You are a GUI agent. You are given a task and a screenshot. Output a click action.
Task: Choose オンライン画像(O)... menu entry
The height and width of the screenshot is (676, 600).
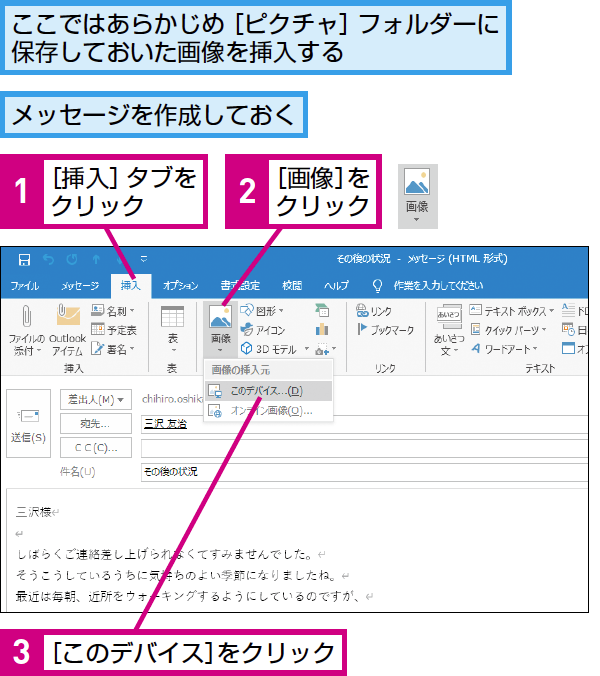(268, 411)
